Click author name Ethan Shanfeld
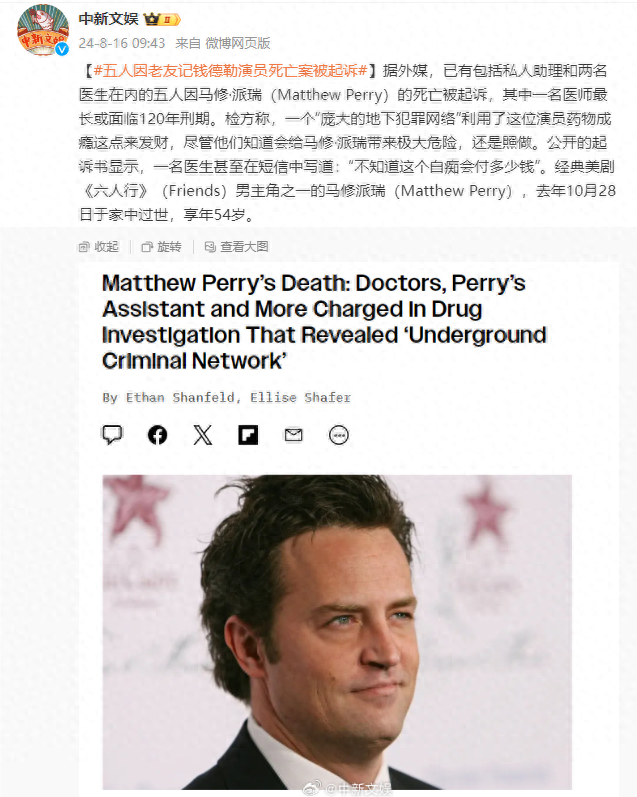This screenshot has height=797, width=637. [x=180, y=397]
